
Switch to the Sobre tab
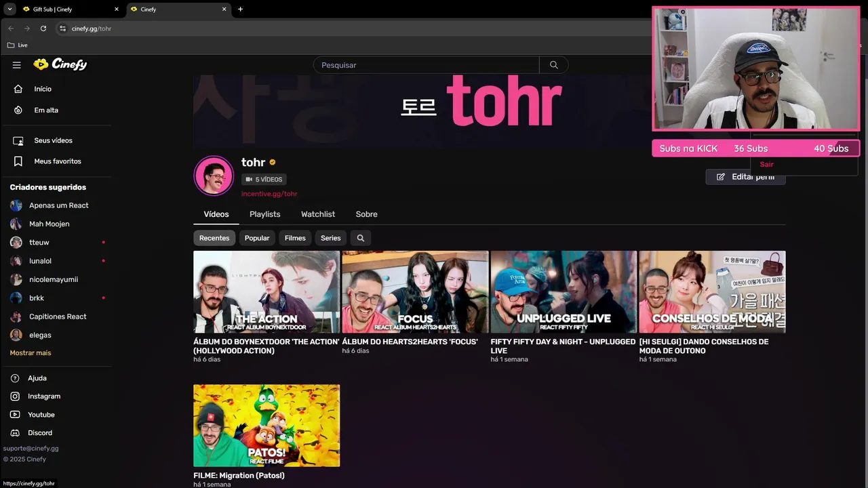[x=366, y=214]
